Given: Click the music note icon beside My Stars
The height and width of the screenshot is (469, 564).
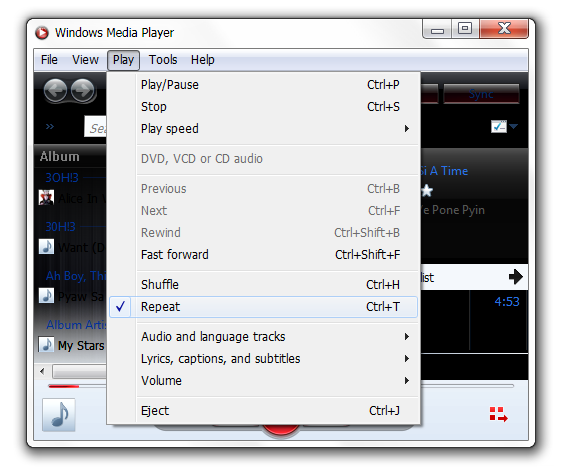Looking at the screenshot, I should tap(46, 344).
